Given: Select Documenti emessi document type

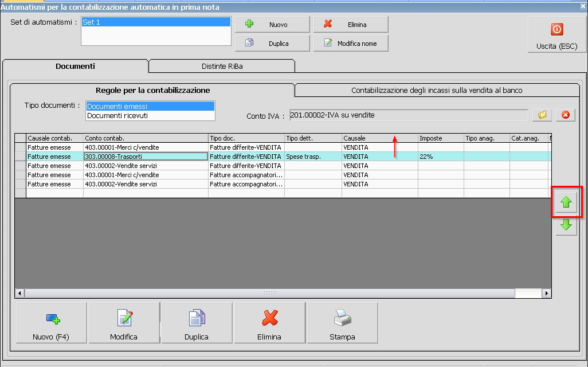Looking at the screenshot, I should pos(150,106).
